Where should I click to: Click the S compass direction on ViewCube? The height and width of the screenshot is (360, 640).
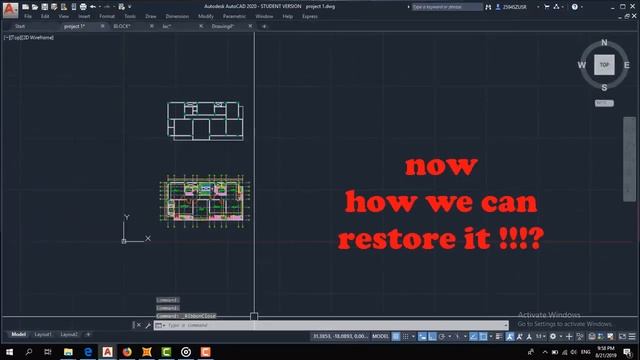pyautogui.click(x=604, y=87)
